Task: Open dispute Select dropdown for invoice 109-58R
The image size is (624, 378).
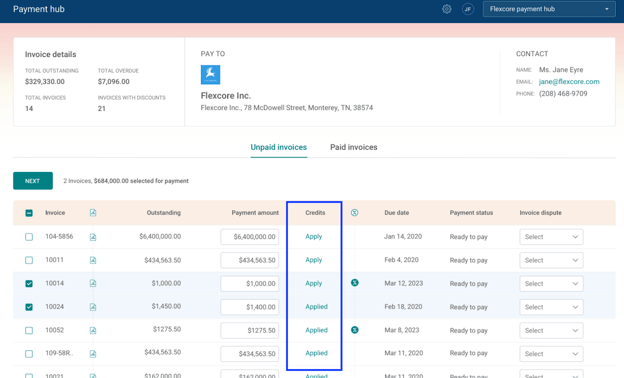Action: point(551,354)
